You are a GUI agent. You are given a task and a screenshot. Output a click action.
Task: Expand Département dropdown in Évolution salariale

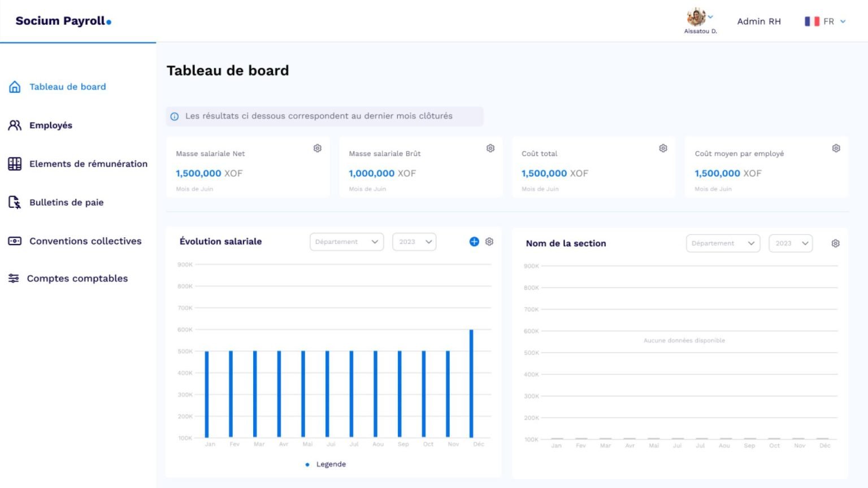(347, 242)
